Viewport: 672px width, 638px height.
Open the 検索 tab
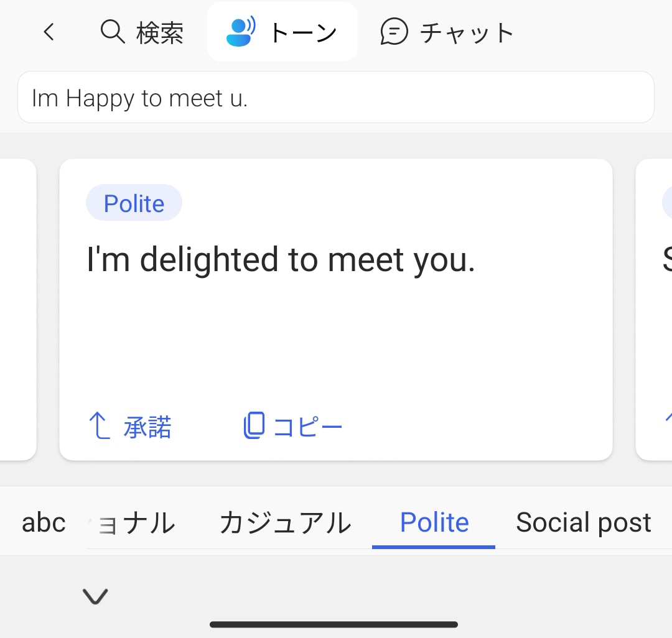(160, 32)
